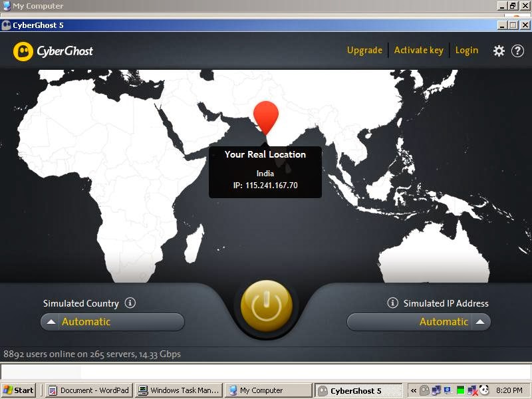This screenshot has height=399, width=532.
Task: Open the help question mark icon
Action: click(517, 51)
